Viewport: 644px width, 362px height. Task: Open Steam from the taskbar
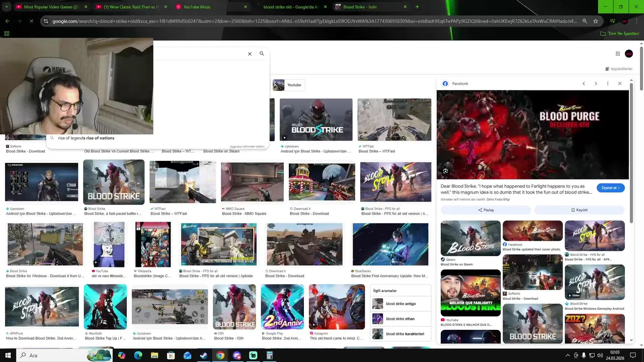coord(204,355)
